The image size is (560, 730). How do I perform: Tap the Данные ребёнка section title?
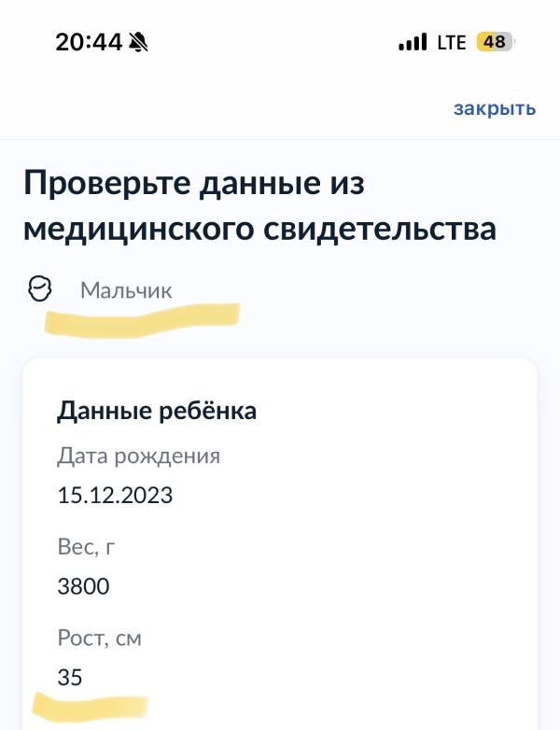157,411
